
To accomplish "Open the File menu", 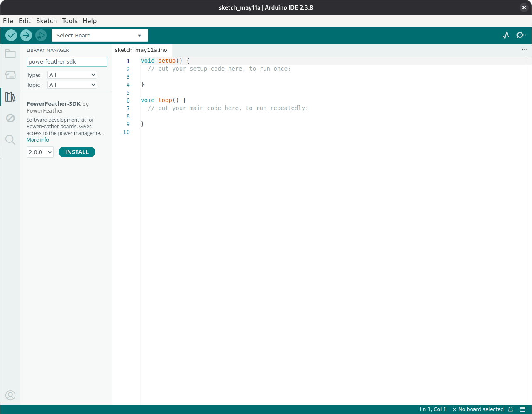I will point(8,21).
